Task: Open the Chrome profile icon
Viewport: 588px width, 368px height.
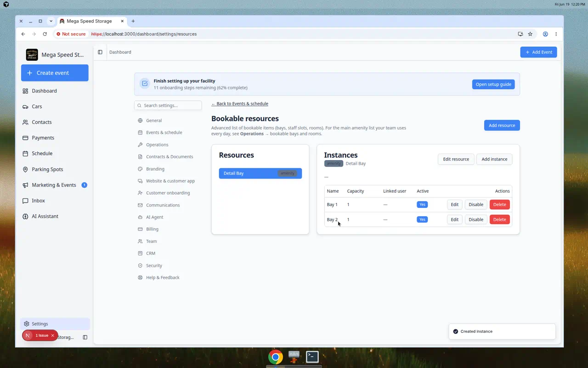Action: 545,34
